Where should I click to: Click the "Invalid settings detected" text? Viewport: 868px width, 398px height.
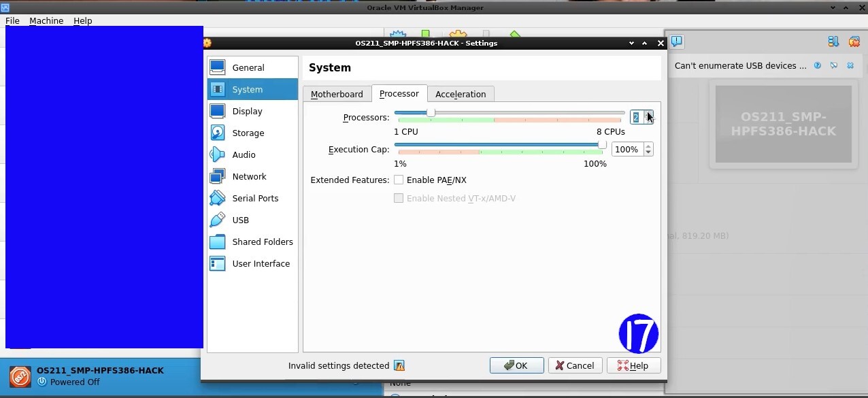click(339, 366)
